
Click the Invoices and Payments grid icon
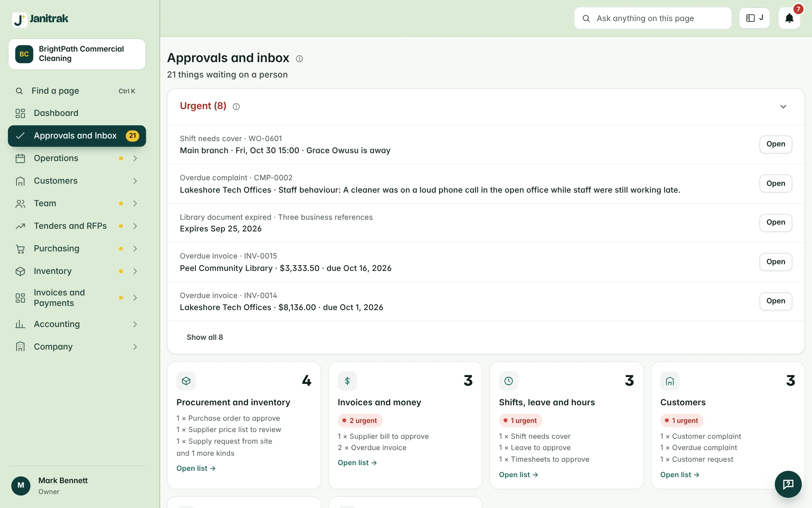point(20,298)
